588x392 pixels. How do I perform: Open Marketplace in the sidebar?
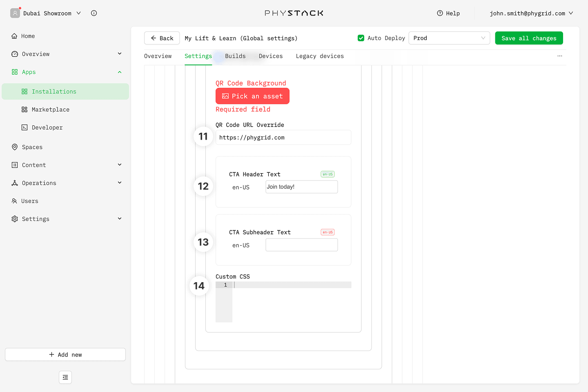pyautogui.click(x=65, y=109)
